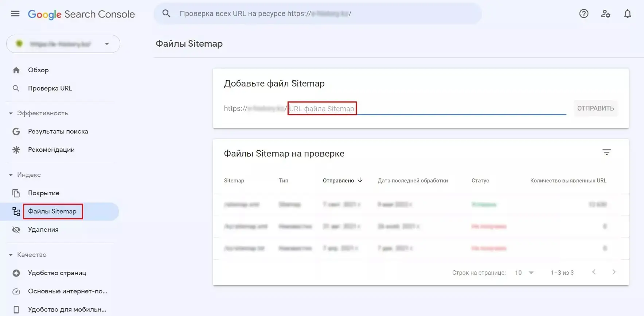Click the "Добавьте файл Sitemap" heading
644x316 pixels.
coord(274,84)
